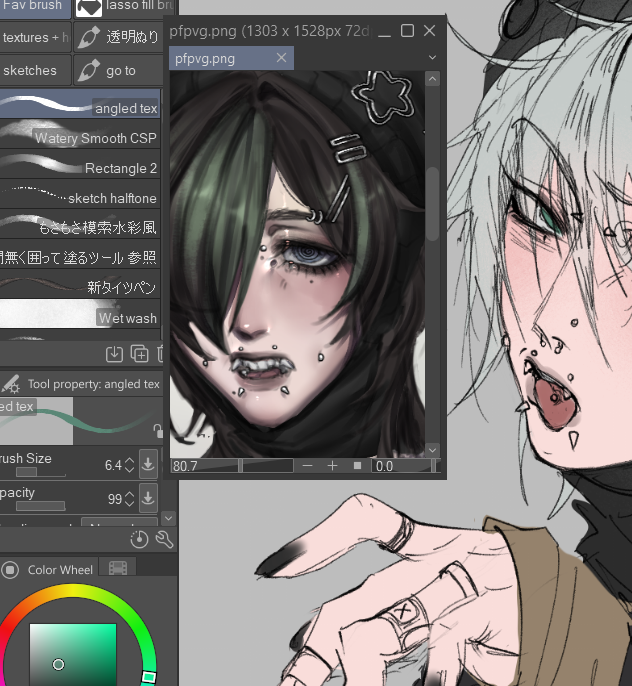
Task: Click the Opacity stepper arrows
Action: (x=129, y=499)
